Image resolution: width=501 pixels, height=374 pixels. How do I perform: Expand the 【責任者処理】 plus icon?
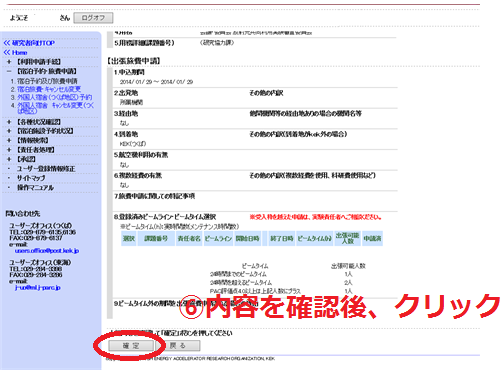click(x=9, y=150)
